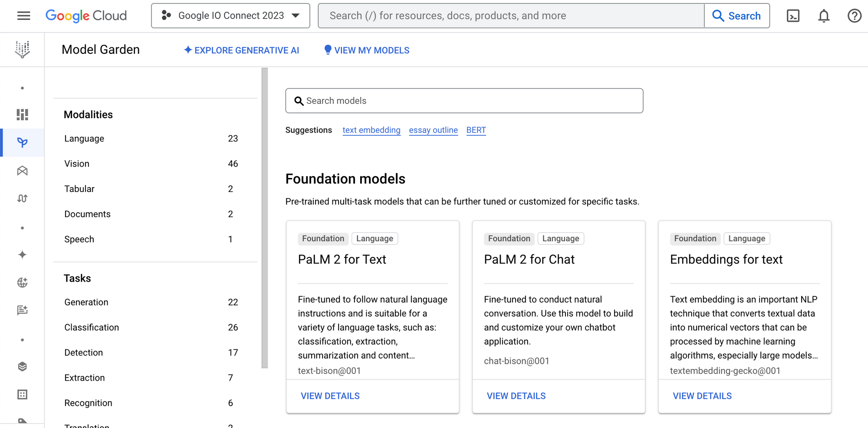Click the Vertex AI logo icon
Viewport: 868px width, 428px height.
22,49
